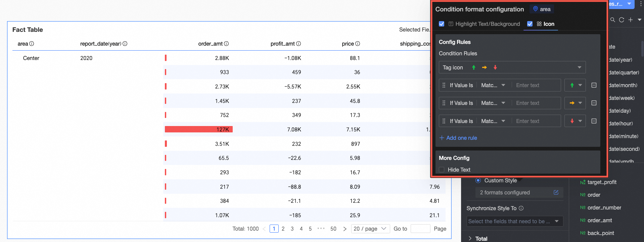Viewport: 644px width, 242px height.
Task: Go to page 2
Action: (283, 229)
